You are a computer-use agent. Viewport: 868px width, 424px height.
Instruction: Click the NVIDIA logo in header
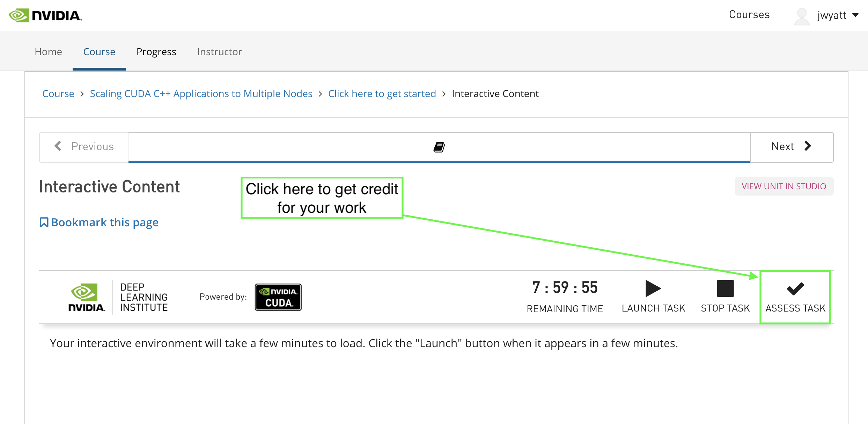coord(45,15)
